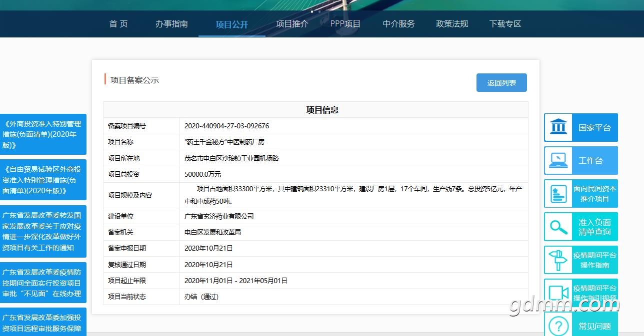This screenshot has height=336, width=644.
Task: Click the 准入负面清单查询 label
Action: pyautogui.click(x=594, y=227)
